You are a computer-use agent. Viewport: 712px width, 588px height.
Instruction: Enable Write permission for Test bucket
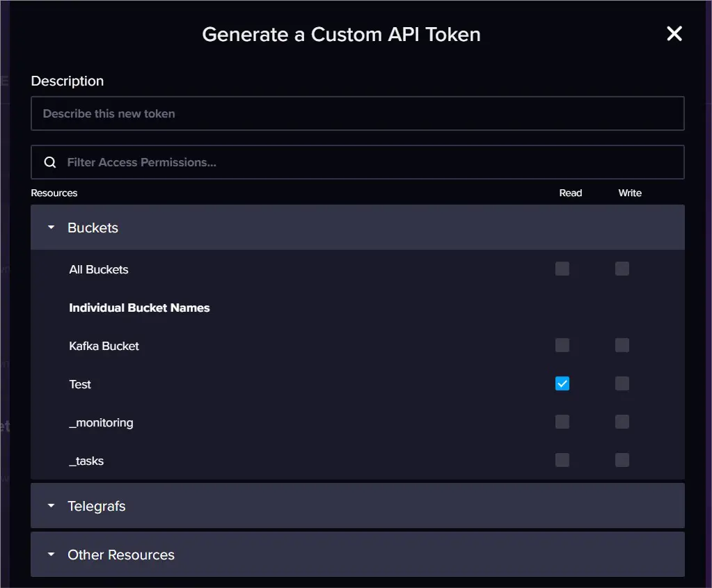pyautogui.click(x=622, y=383)
